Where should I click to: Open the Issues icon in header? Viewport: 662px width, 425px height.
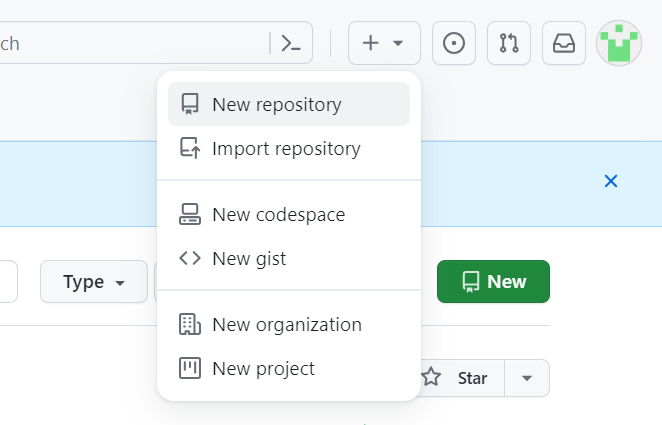coord(453,43)
